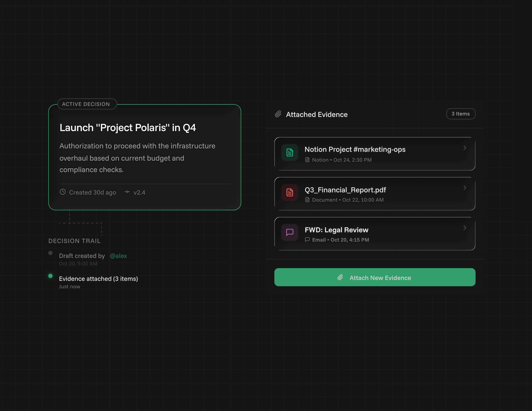Open the Q3_Financial_Report.pdf file name
Image resolution: width=532 pixels, height=411 pixels.
tap(345, 190)
